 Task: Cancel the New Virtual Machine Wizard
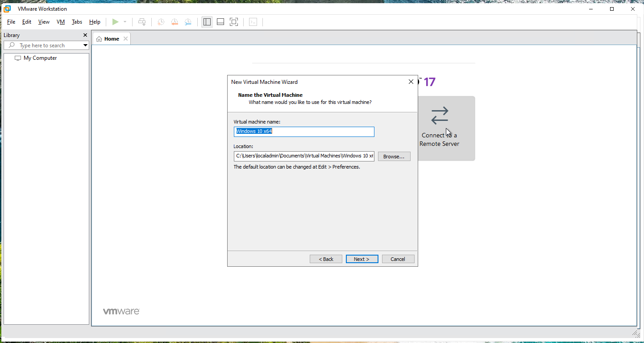(398, 259)
